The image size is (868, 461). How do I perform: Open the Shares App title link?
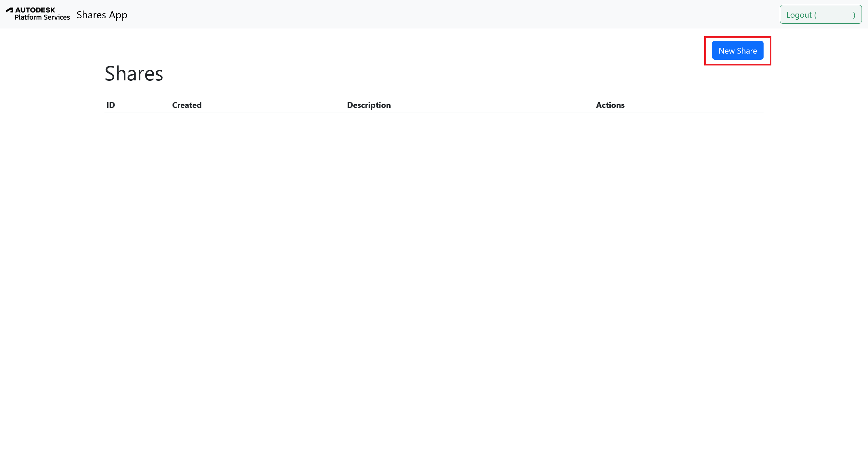point(102,15)
